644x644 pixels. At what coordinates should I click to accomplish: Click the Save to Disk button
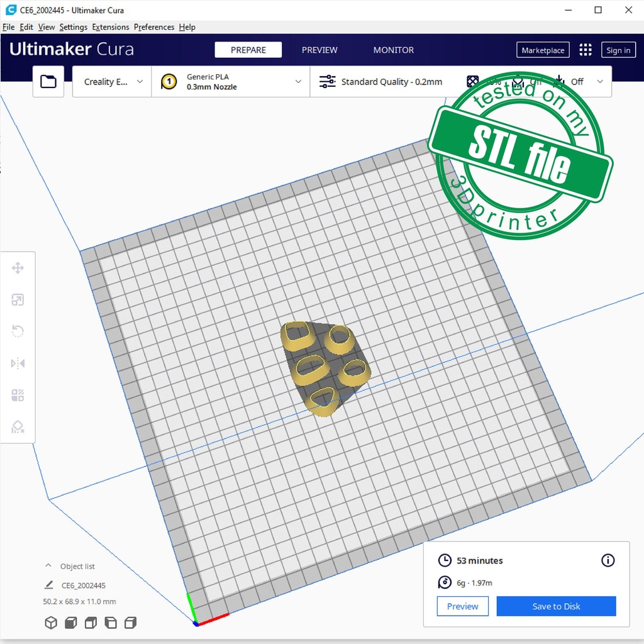[556, 606]
